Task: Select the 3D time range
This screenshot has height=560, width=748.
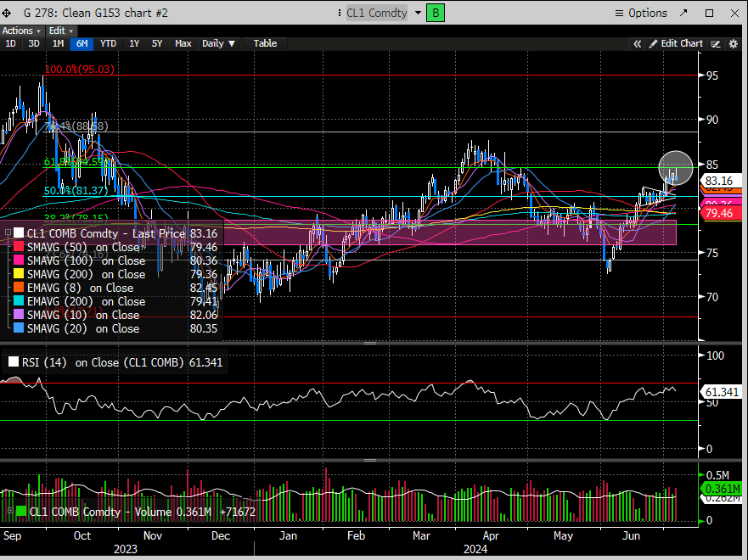Action: point(33,43)
